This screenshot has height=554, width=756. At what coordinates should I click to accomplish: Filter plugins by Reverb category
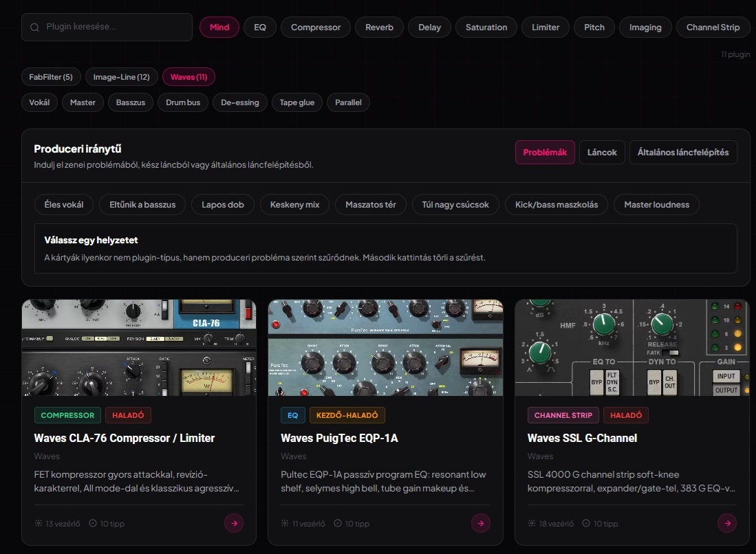pos(379,27)
